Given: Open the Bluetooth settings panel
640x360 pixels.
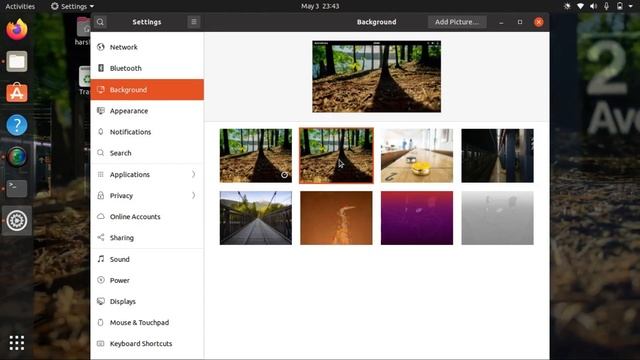Looking at the screenshot, I should pos(147,68).
